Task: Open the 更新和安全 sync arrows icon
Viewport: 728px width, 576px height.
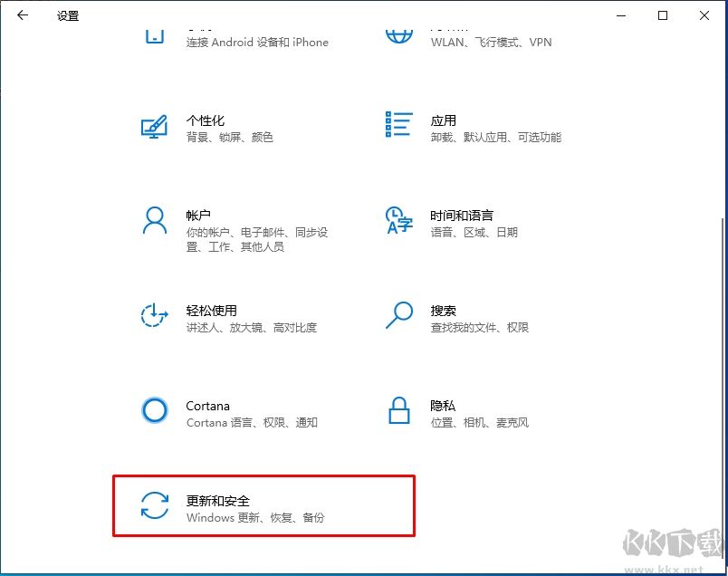Action: coord(155,505)
